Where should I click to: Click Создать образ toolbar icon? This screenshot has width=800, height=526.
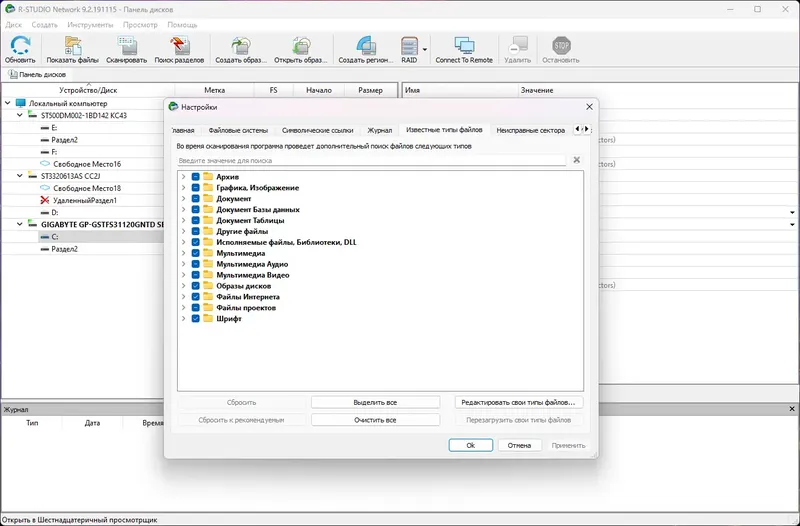[x=241, y=49]
